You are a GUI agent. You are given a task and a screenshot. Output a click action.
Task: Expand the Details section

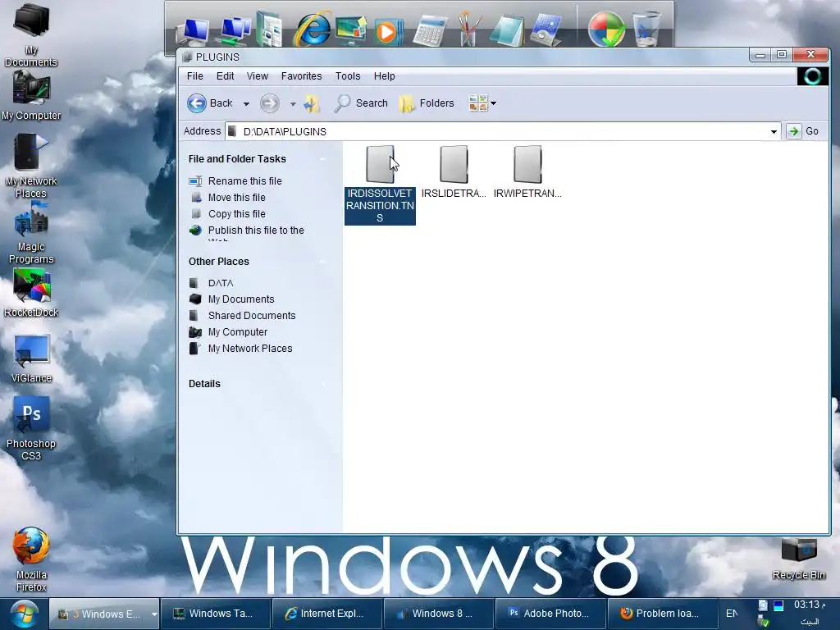click(x=323, y=384)
